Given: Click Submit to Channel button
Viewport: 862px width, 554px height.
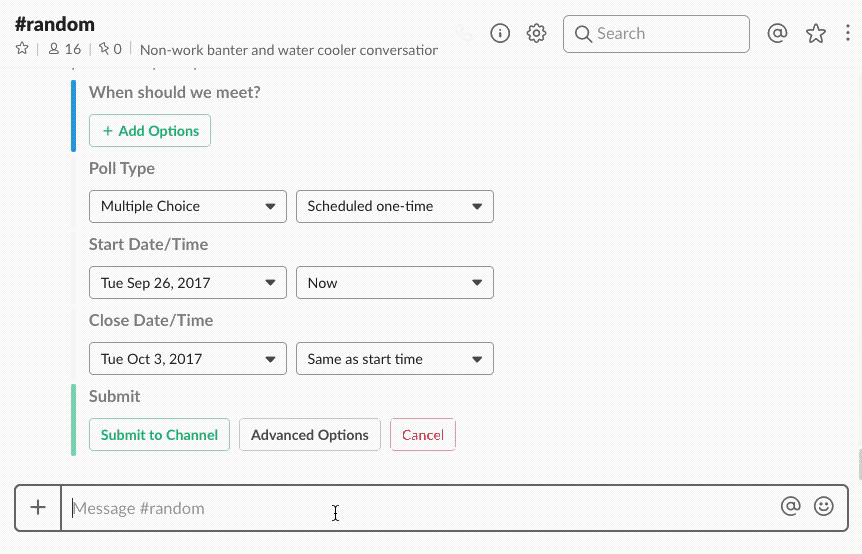Looking at the screenshot, I should (160, 435).
